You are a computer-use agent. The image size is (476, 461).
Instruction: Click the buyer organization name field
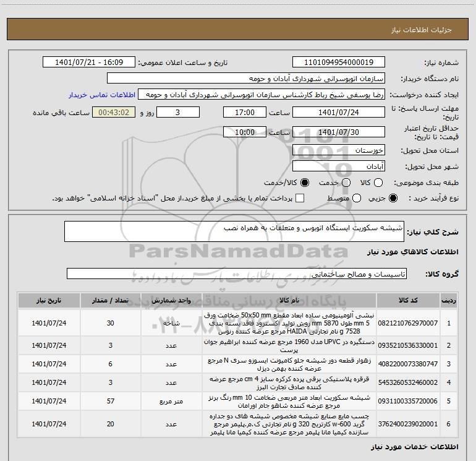coord(246,79)
